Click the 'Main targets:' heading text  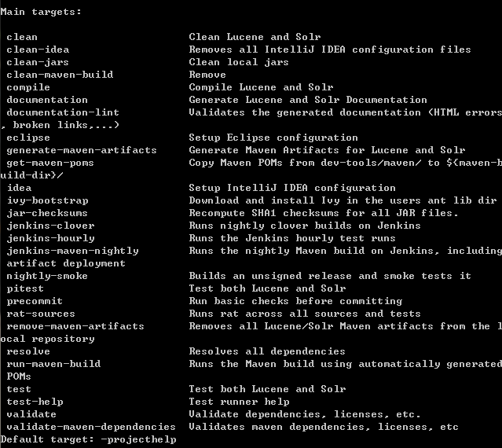point(41,12)
